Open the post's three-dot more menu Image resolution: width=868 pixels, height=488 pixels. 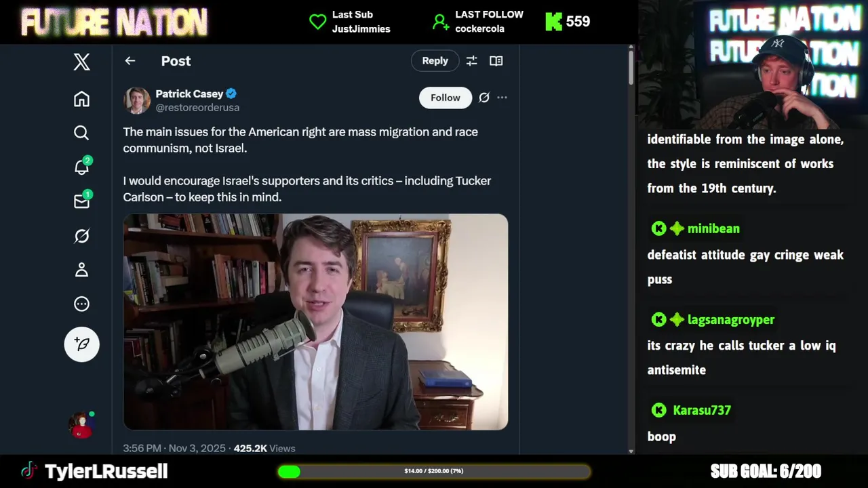[x=502, y=98]
